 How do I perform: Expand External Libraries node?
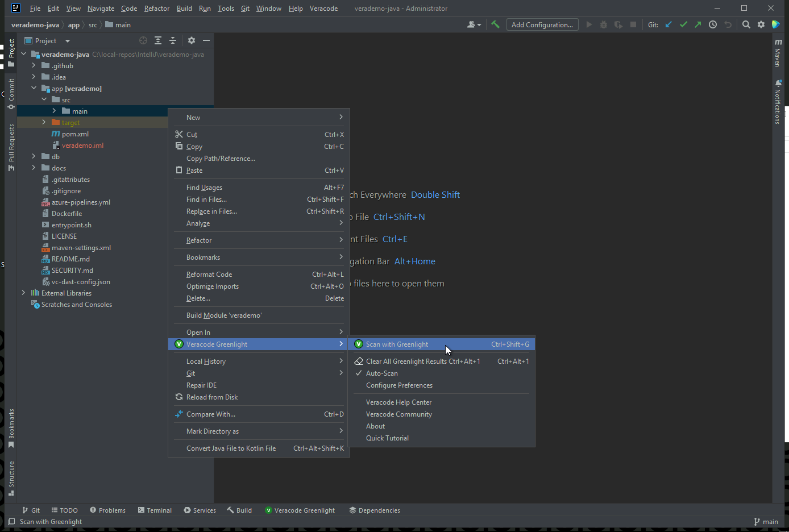pos(23,293)
